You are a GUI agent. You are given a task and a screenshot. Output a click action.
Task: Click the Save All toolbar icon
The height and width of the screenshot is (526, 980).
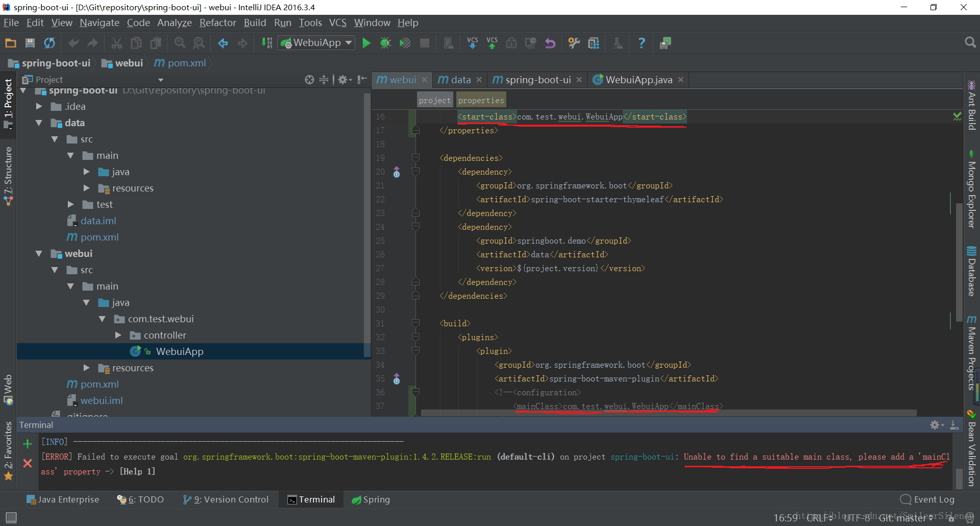(30, 43)
